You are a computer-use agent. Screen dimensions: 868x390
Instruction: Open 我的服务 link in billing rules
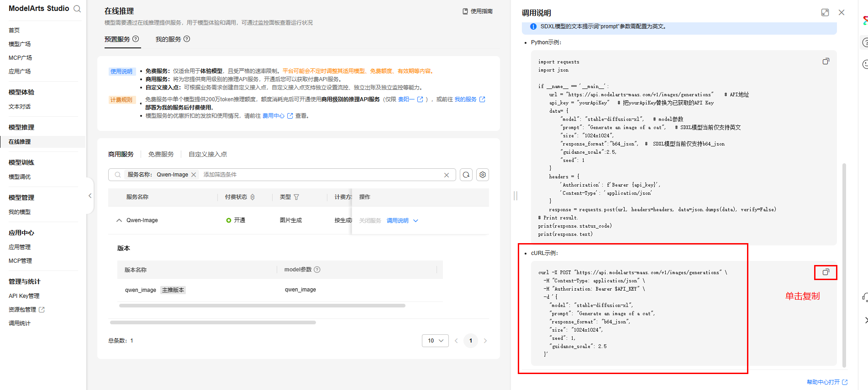click(x=470, y=99)
